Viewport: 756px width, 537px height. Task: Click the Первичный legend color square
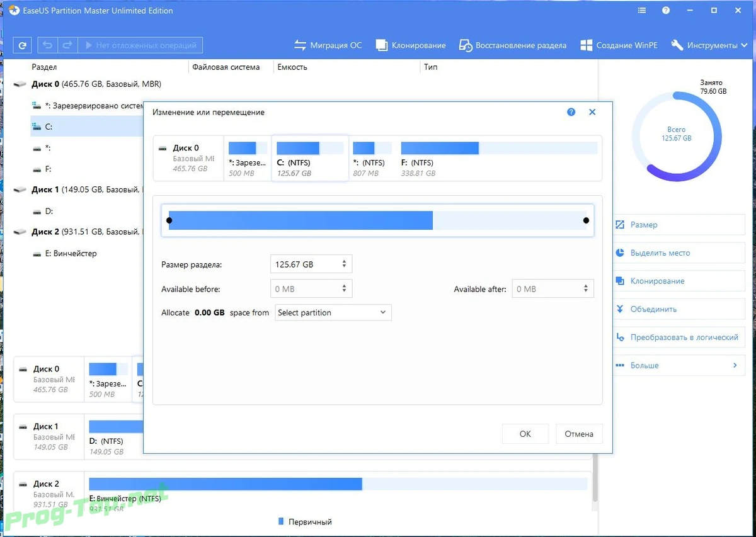[281, 522]
